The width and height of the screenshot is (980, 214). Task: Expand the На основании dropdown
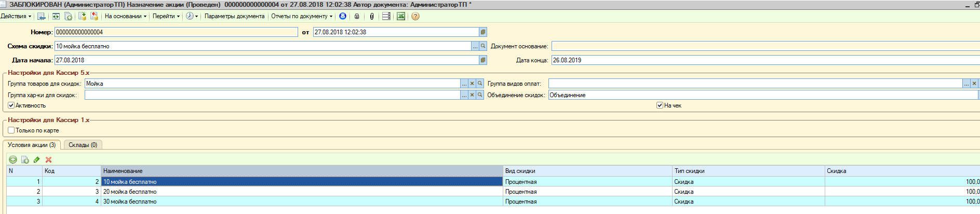(125, 16)
